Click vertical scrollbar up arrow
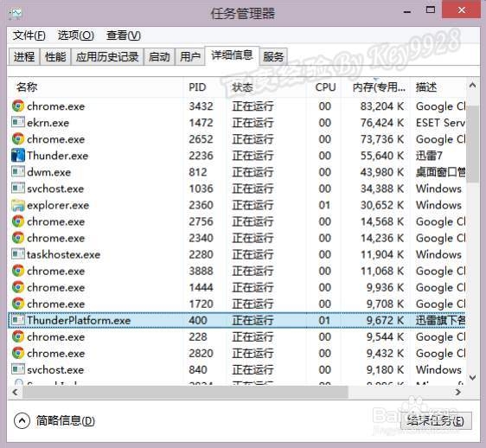Image resolution: width=486 pixels, height=448 pixels. click(472, 85)
